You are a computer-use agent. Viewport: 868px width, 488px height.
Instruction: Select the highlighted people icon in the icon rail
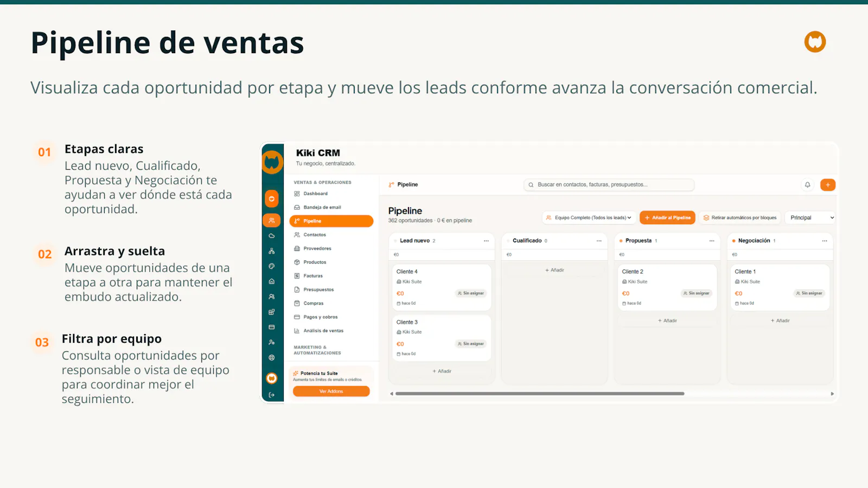click(272, 220)
